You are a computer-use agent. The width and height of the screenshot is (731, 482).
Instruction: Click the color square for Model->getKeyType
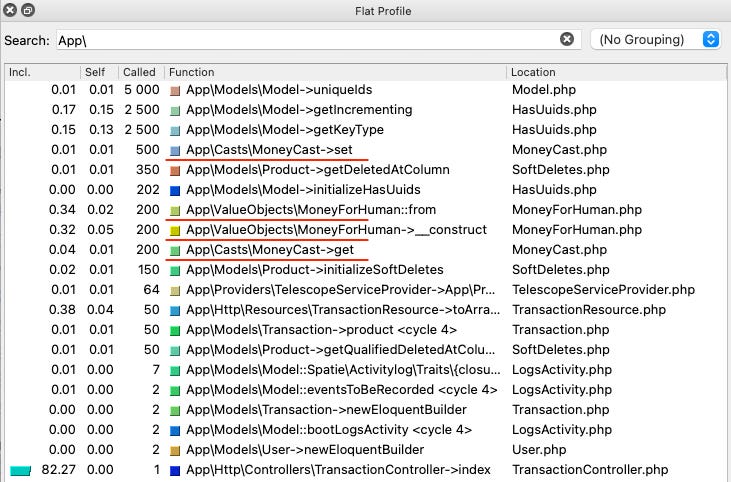tap(175, 131)
